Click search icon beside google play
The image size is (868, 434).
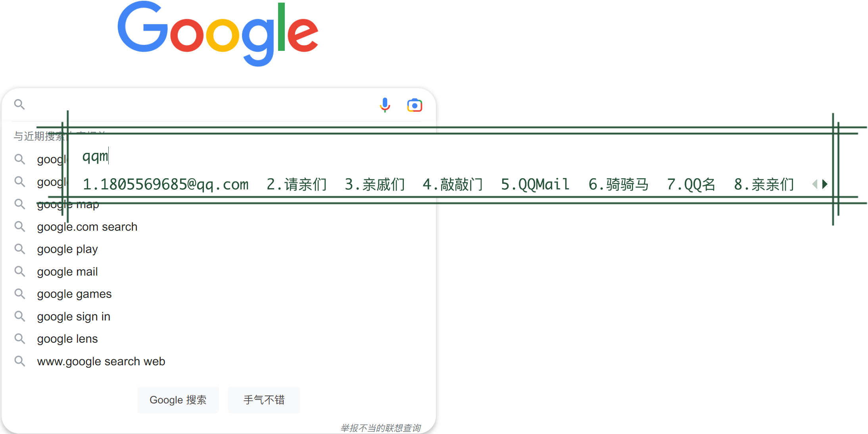[20, 249]
